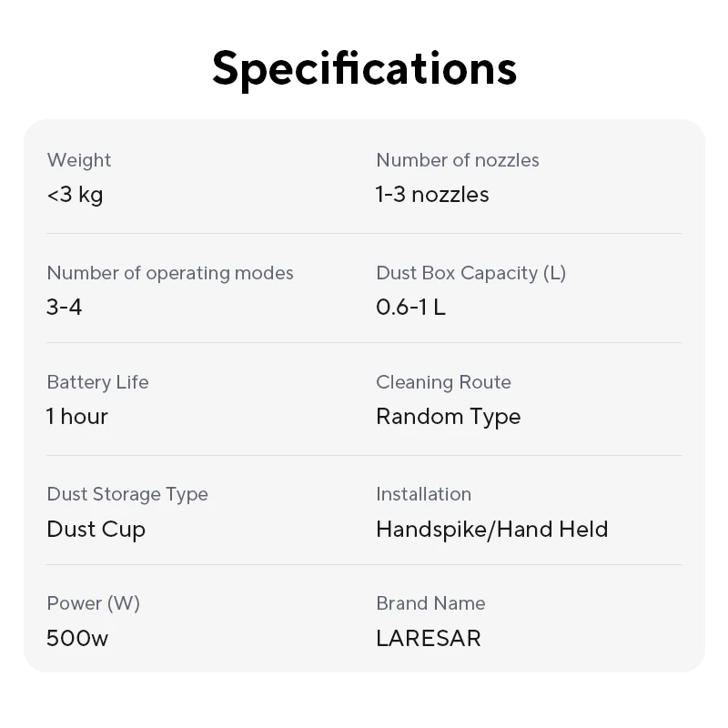Select the Weight label
This screenshot has width=728, height=728.
[x=79, y=160]
